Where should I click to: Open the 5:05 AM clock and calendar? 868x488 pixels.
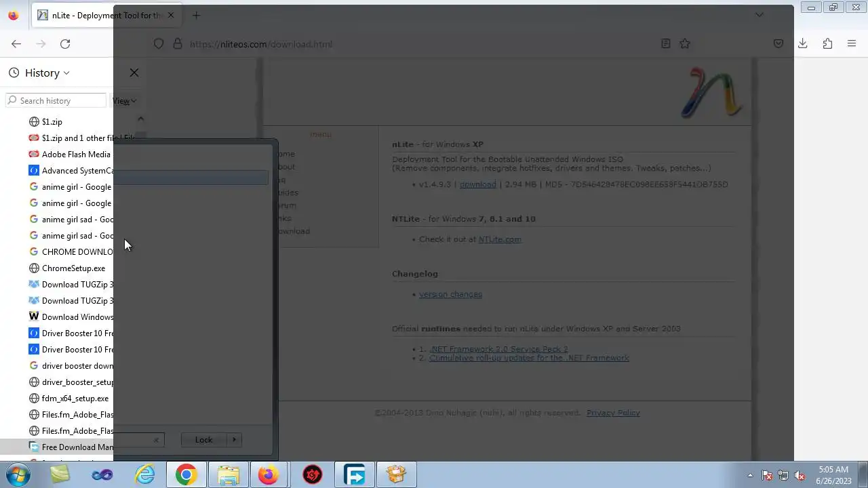833,474
